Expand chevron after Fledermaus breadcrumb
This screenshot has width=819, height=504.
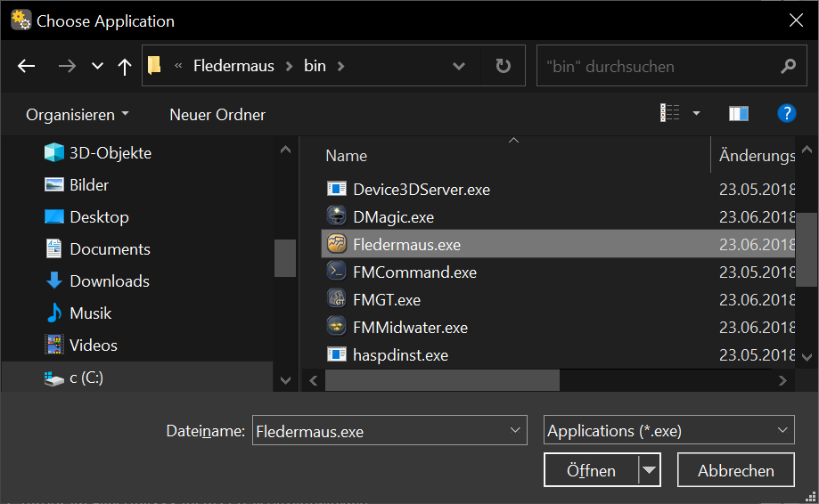coord(289,66)
